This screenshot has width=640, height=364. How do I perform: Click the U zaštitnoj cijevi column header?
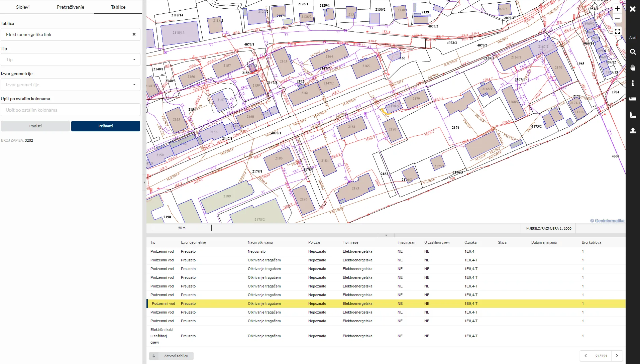pos(437,242)
